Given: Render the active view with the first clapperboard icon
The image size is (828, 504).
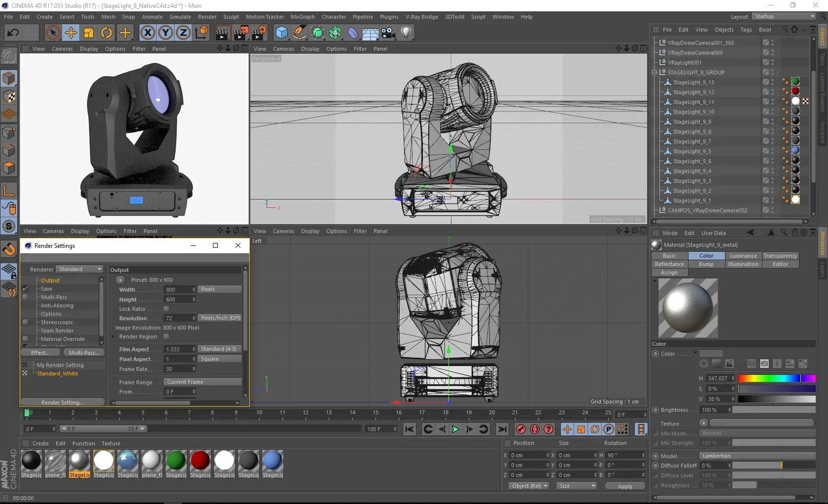Looking at the screenshot, I should (x=222, y=33).
